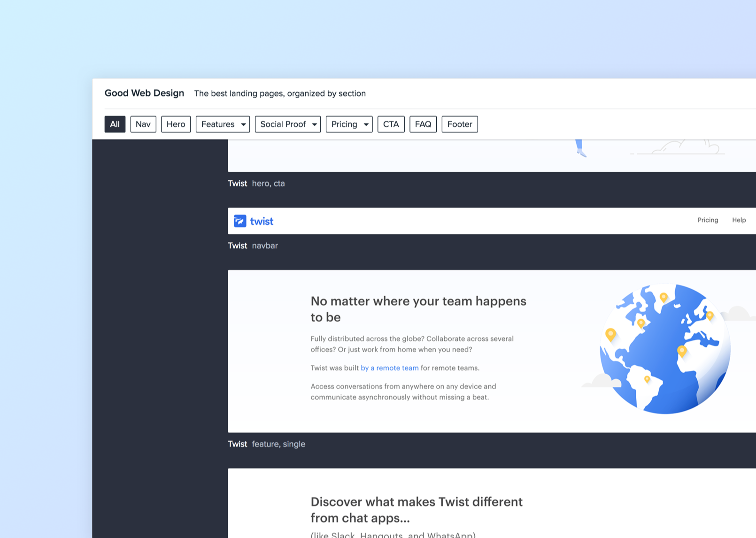Open the Twist label beside 'feature, single'
The width and height of the screenshot is (756, 538).
click(x=237, y=444)
